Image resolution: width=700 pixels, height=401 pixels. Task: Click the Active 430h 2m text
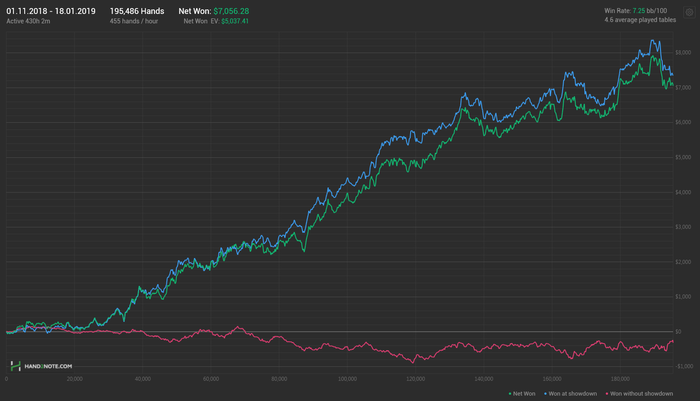pos(28,21)
